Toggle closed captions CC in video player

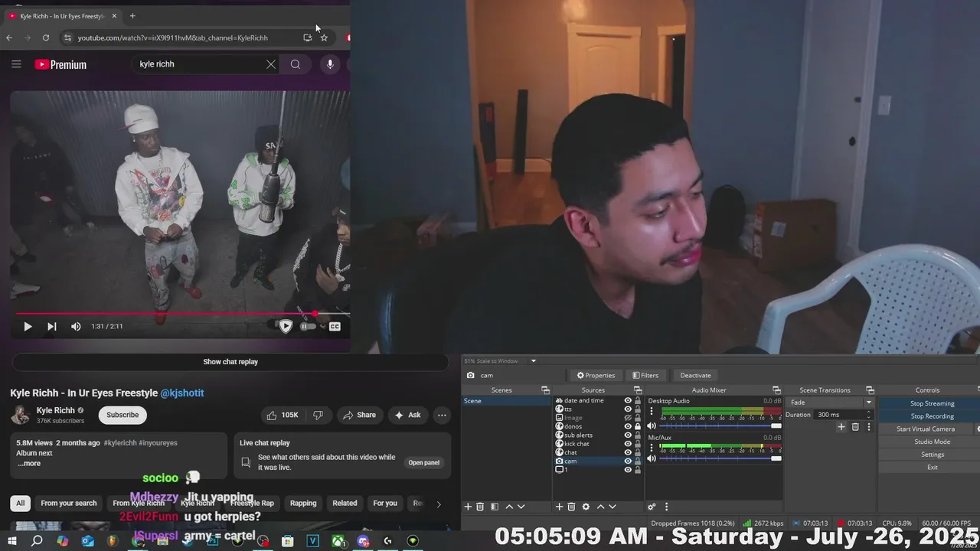tap(335, 327)
